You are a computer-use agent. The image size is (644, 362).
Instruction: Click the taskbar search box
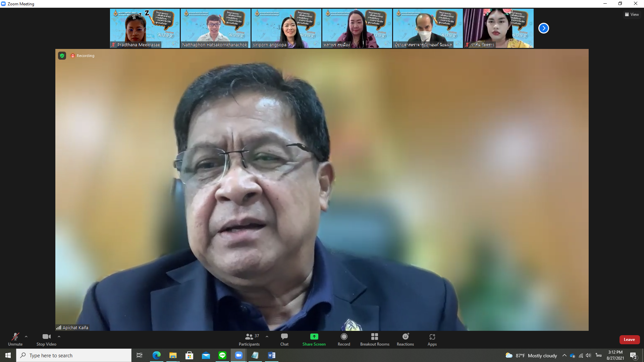(x=74, y=355)
